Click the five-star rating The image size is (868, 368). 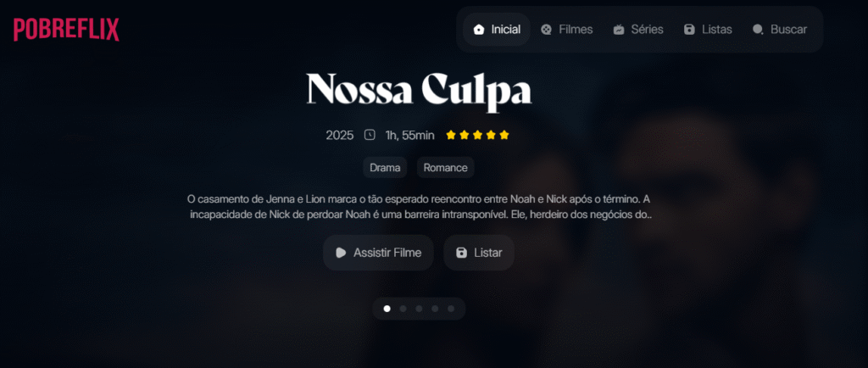tap(477, 135)
